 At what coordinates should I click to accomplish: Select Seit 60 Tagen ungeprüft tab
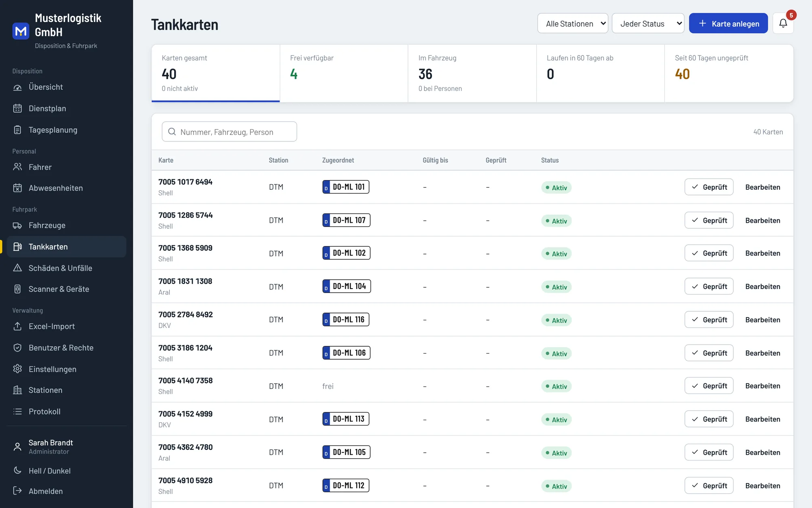click(729, 73)
